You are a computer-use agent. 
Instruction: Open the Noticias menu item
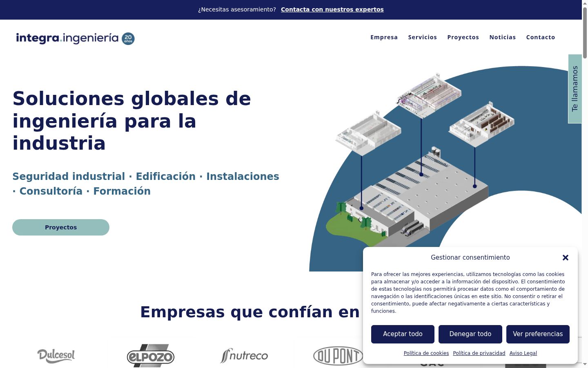(x=503, y=37)
